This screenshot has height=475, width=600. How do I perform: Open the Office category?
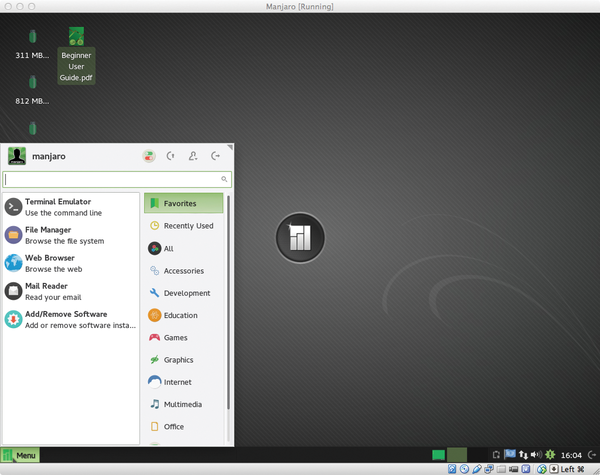184,426
